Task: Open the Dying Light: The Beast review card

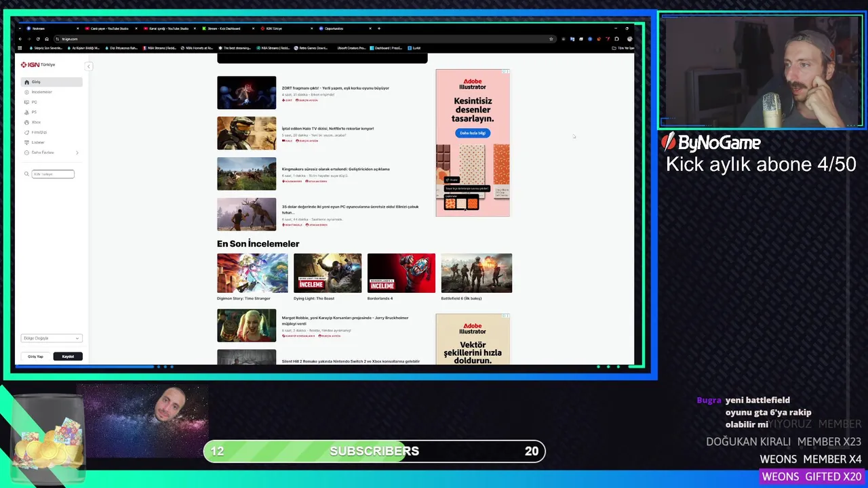Action: coord(328,277)
